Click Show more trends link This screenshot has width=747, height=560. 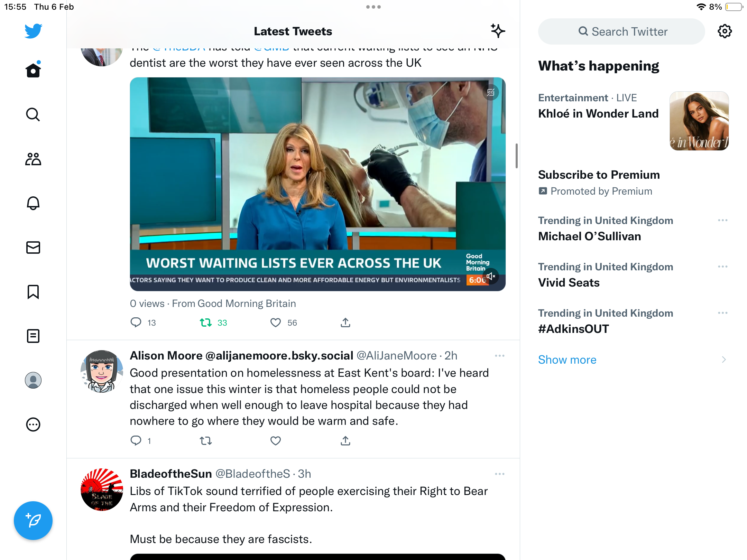[567, 360]
